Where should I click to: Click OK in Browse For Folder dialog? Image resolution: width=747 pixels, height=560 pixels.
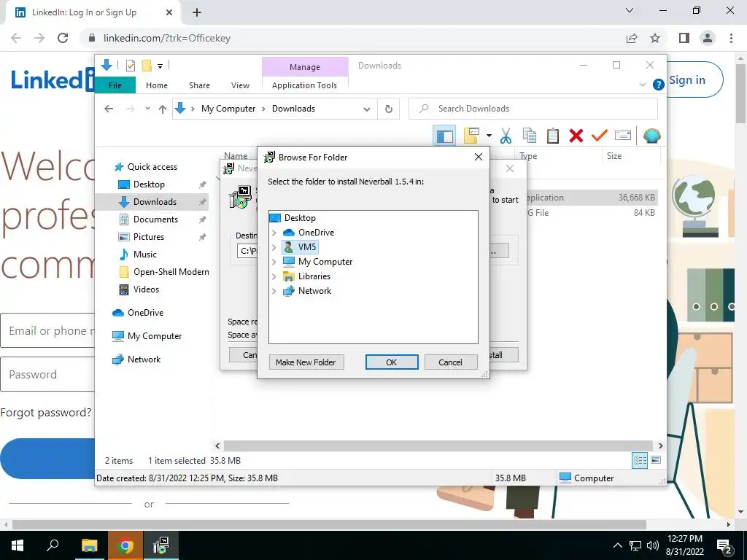pos(392,362)
